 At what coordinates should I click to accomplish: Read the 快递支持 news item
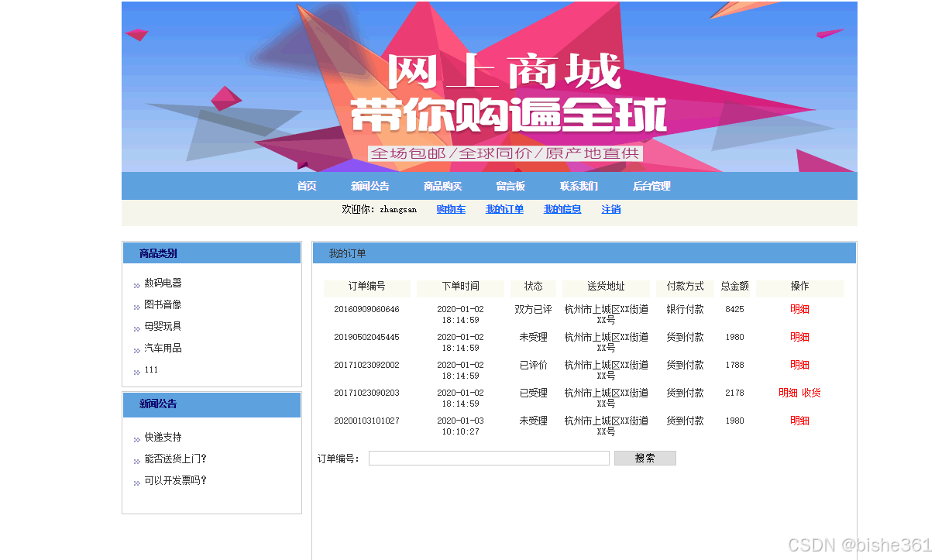pos(163,438)
